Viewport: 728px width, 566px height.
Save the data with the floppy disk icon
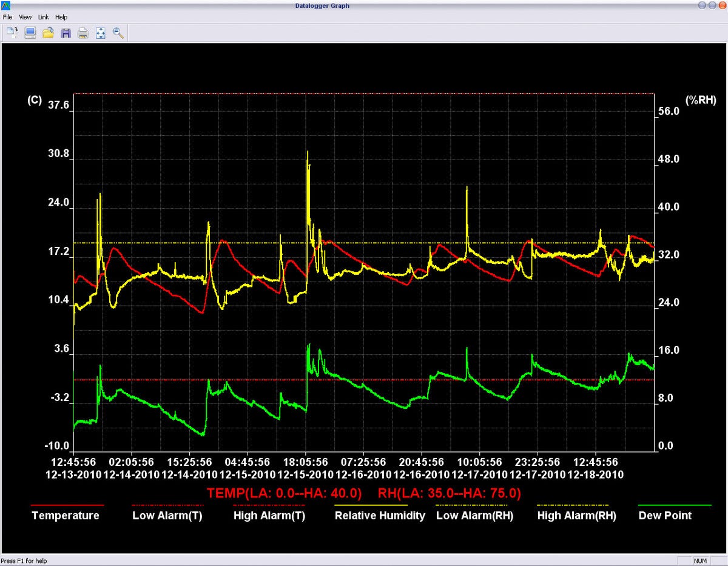[x=66, y=33]
